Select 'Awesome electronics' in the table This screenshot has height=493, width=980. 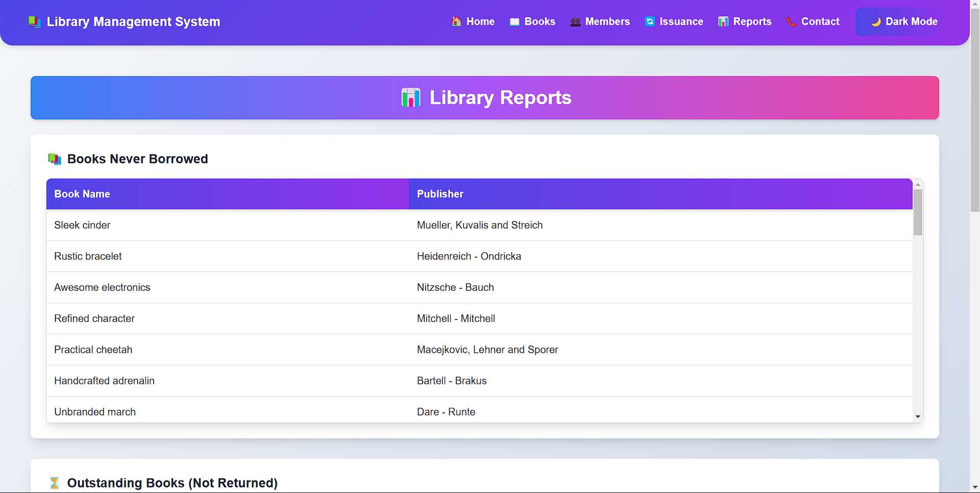[x=102, y=287]
